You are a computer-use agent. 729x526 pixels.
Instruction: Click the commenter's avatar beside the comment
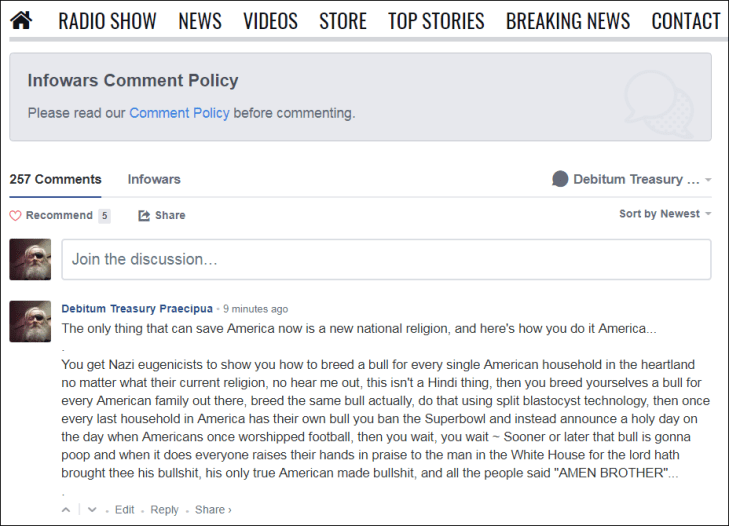30,321
